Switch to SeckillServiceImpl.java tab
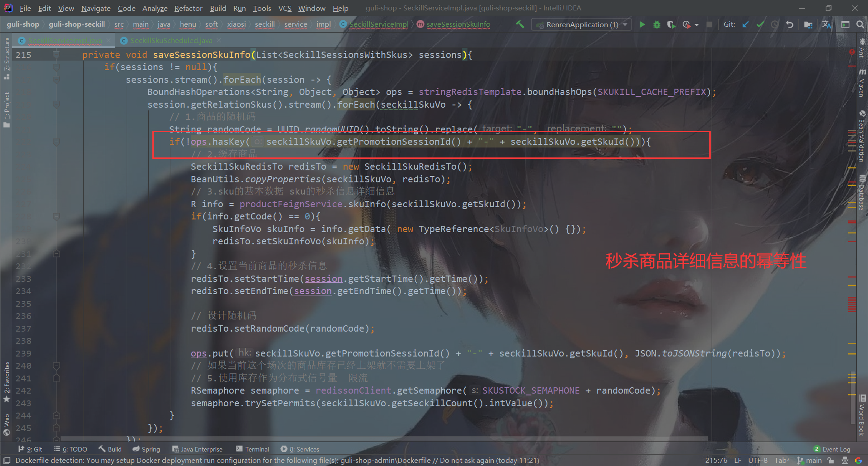 [x=65, y=41]
